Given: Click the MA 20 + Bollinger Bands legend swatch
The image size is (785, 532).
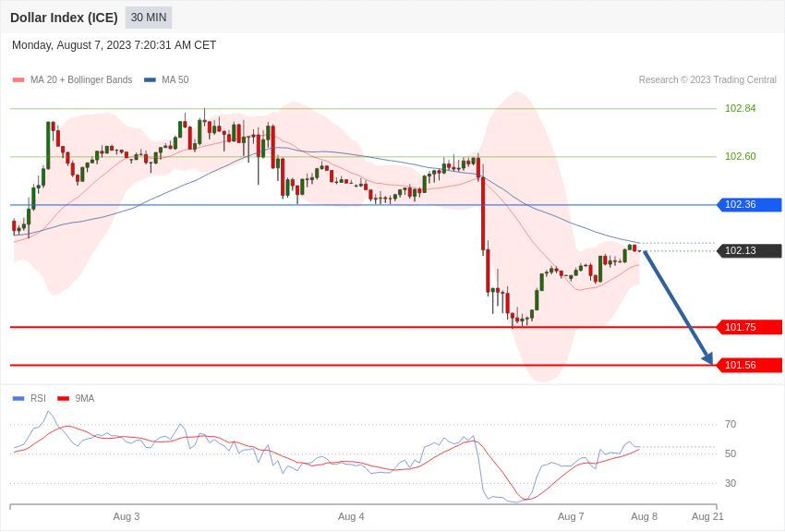Looking at the screenshot, I should tap(18, 80).
